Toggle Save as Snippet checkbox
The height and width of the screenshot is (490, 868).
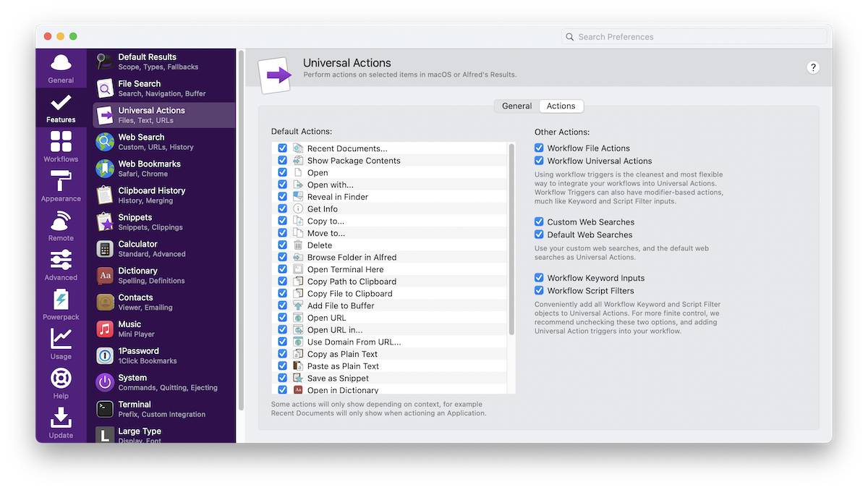point(283,378)
